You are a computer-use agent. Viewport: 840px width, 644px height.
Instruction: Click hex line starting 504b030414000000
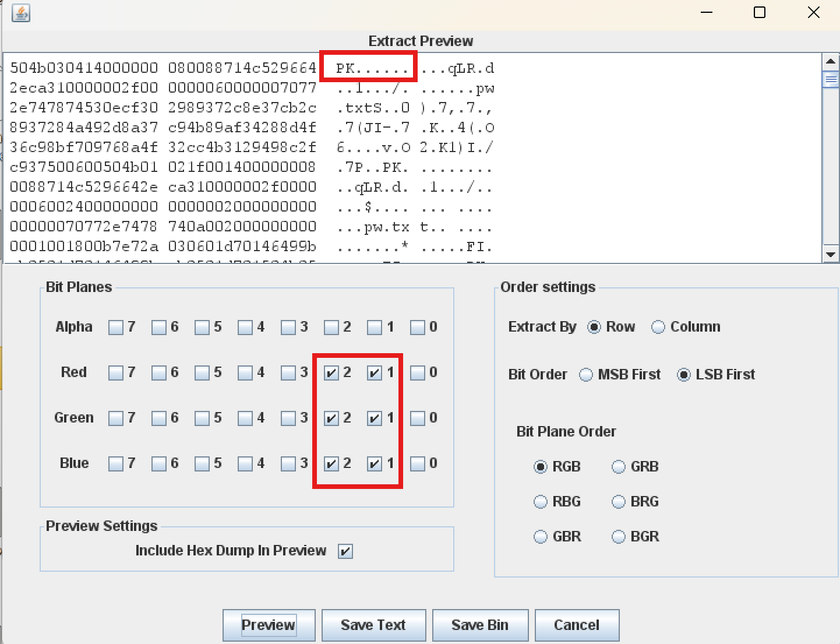pos(252,68)
